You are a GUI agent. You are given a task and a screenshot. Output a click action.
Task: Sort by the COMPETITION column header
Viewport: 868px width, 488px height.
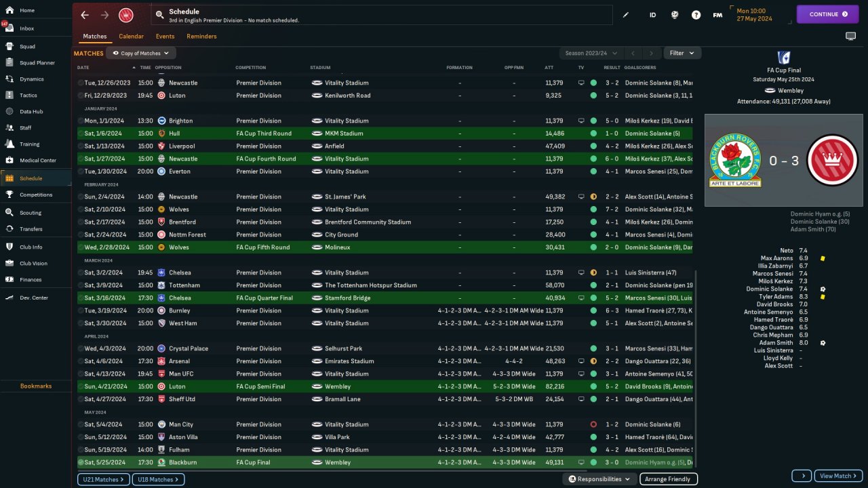coord(251,68)
